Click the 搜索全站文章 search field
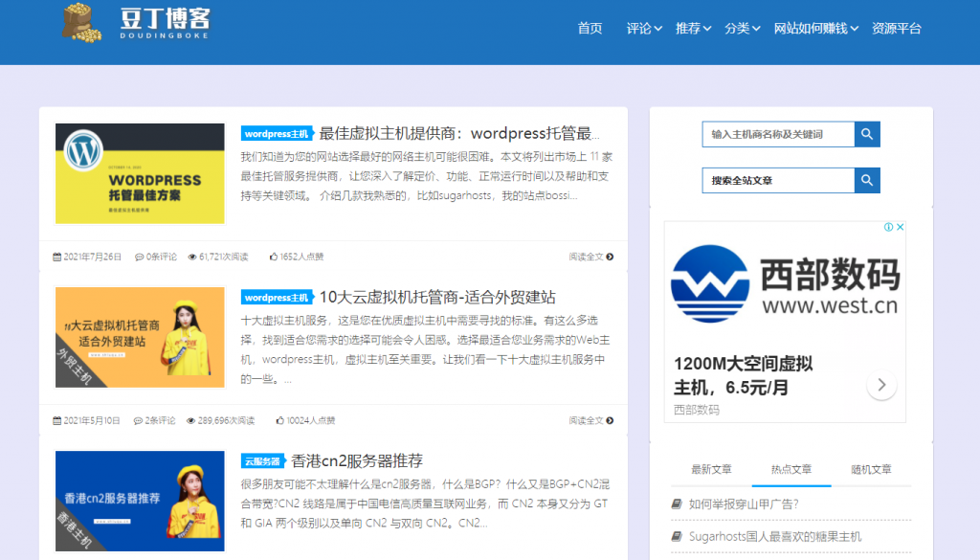Viewport: 980px width, 560px height. pyautogui.click(x=778, y=180)
